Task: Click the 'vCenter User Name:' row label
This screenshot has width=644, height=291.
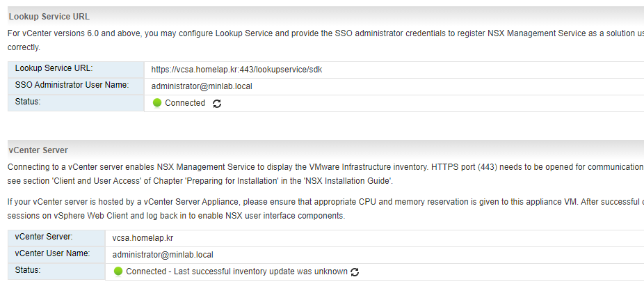Action: coord(52,253)
